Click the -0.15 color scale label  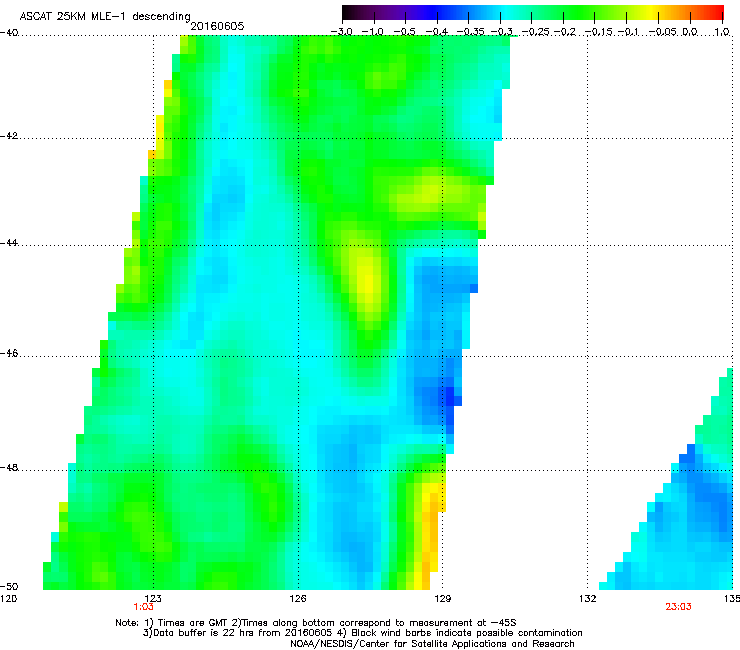click(x=598, y=32)
